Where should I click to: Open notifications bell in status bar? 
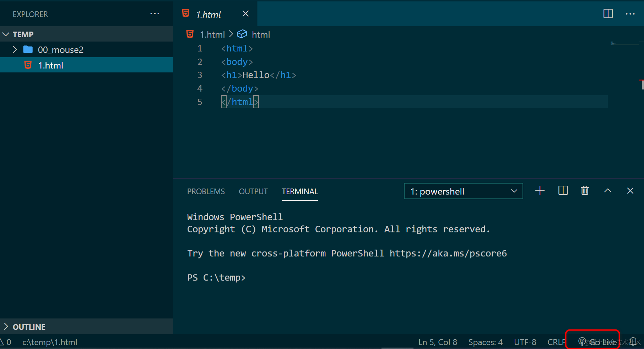[633, 342]
